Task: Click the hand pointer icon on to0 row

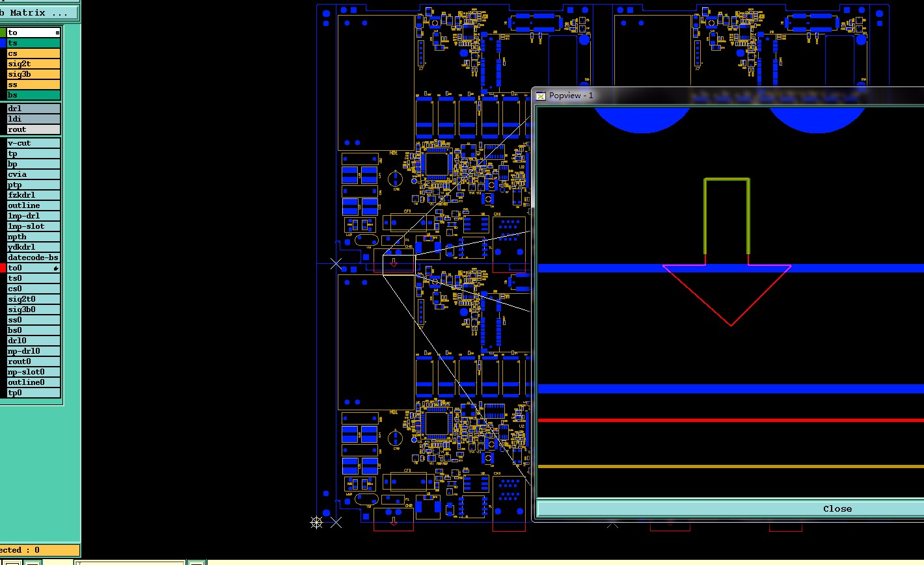Action: coord(57,268)
